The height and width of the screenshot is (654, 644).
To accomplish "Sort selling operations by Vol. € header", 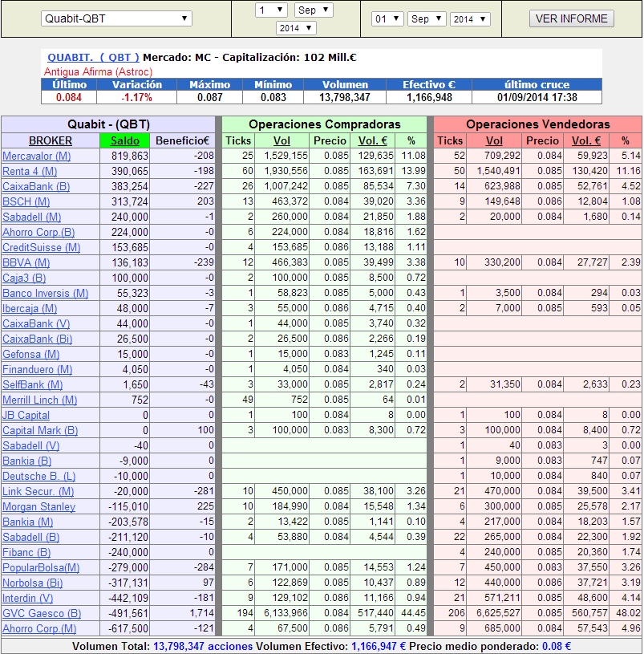I will [x=586, y=140].
